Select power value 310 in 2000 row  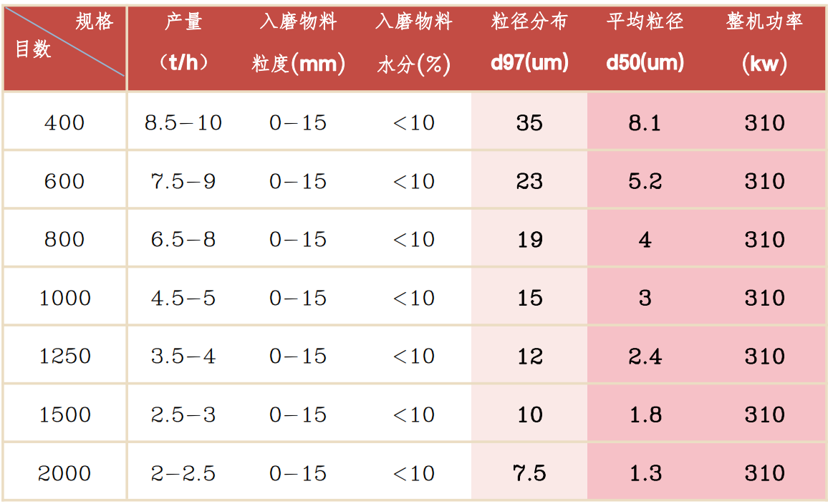click(x=765, y=473)
